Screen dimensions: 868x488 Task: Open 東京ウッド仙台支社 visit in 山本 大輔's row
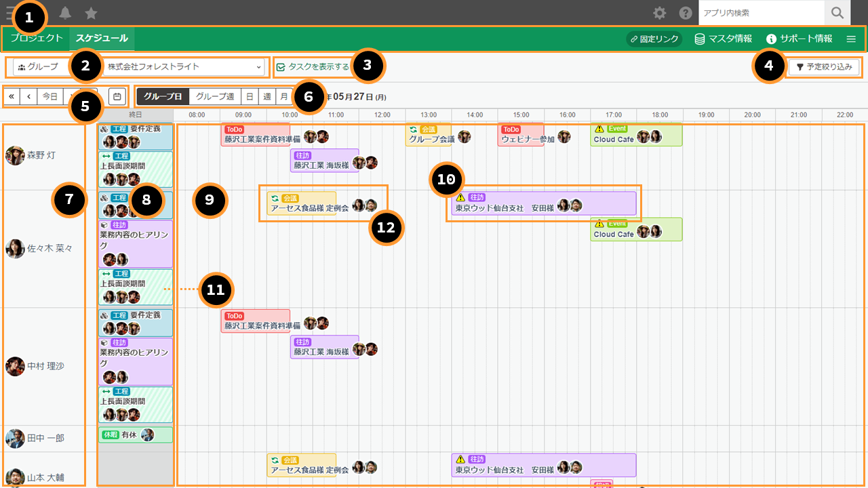(x=544, y=465)
